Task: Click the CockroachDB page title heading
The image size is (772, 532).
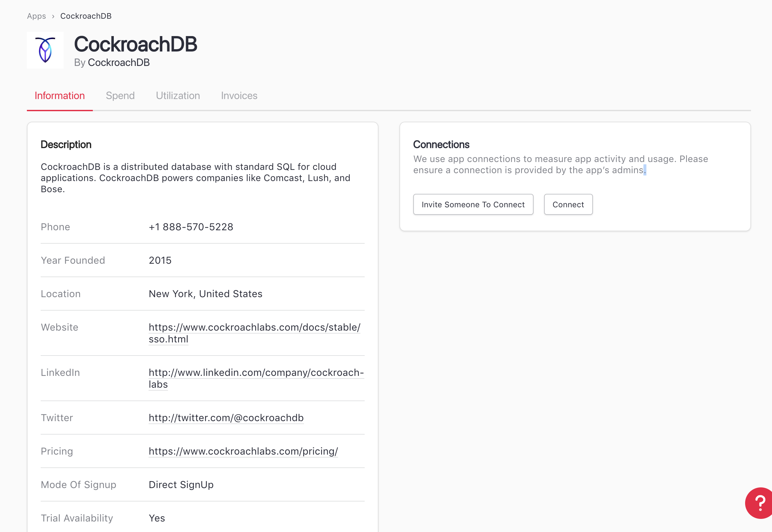Action: 135,44
